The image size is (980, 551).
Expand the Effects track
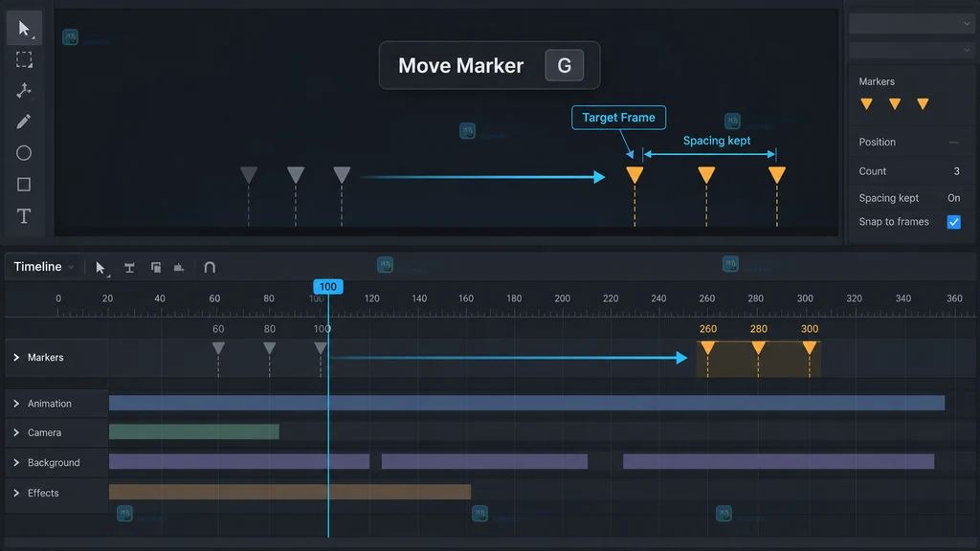(16, 493)
